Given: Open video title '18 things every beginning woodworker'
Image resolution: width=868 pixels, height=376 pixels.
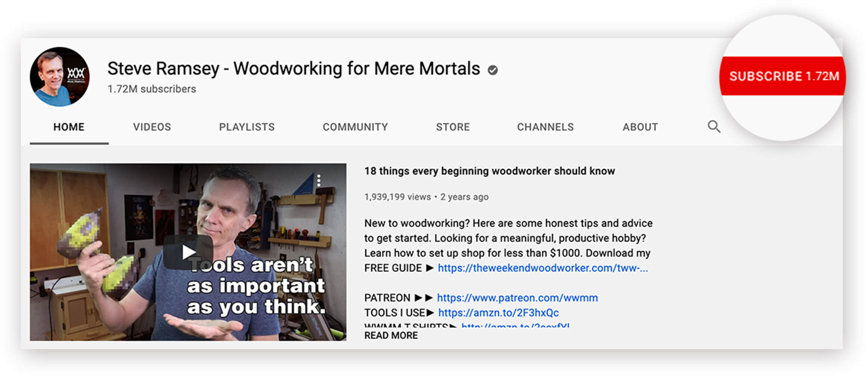Looking at the screenshot, I should pyautogui.click(x=489, y=171).
